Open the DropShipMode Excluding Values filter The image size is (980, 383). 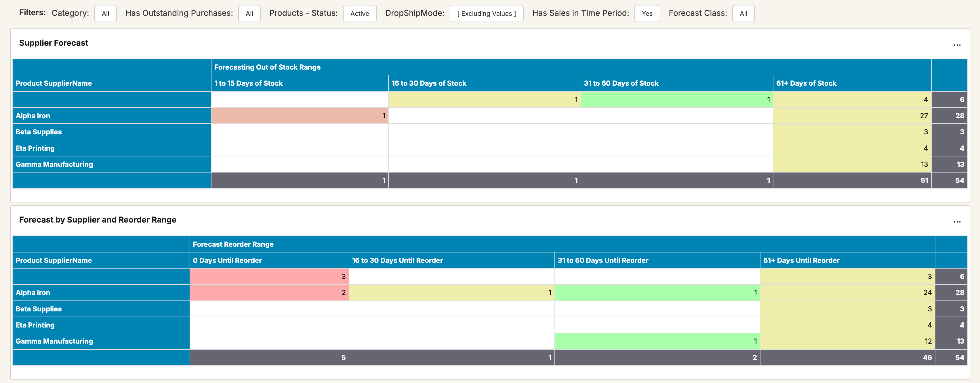pos(486,14)
